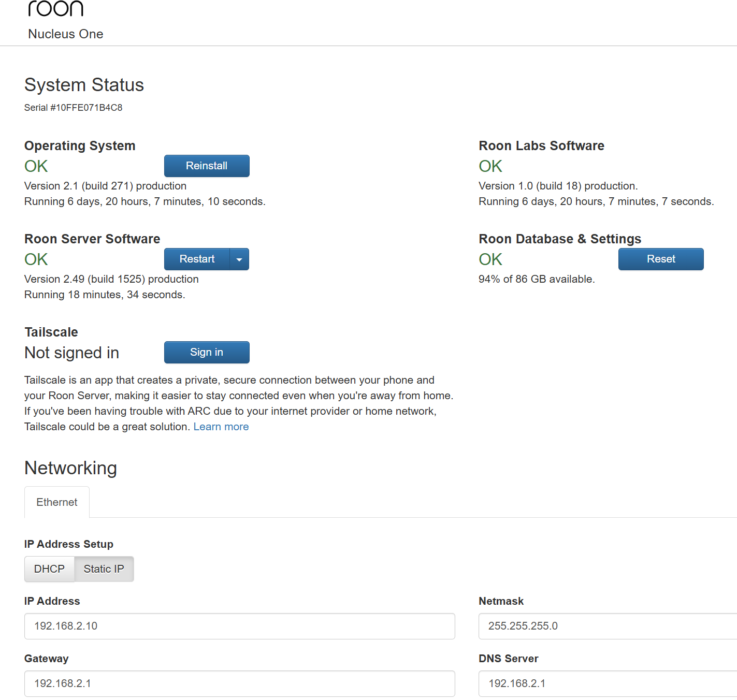The image size is (737, 700).
Task: Click 'Version 1.0 (build 18) production.' text
Action: tap(558, 186)
